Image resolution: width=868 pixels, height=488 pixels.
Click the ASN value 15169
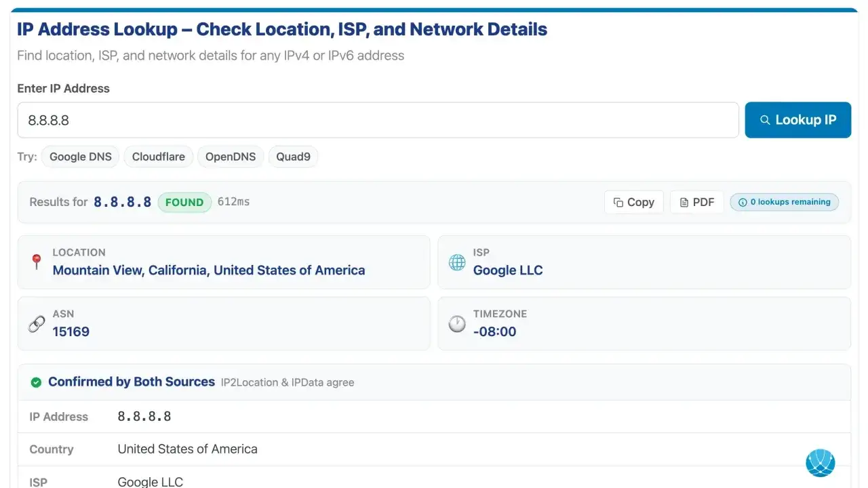[71, 331]
